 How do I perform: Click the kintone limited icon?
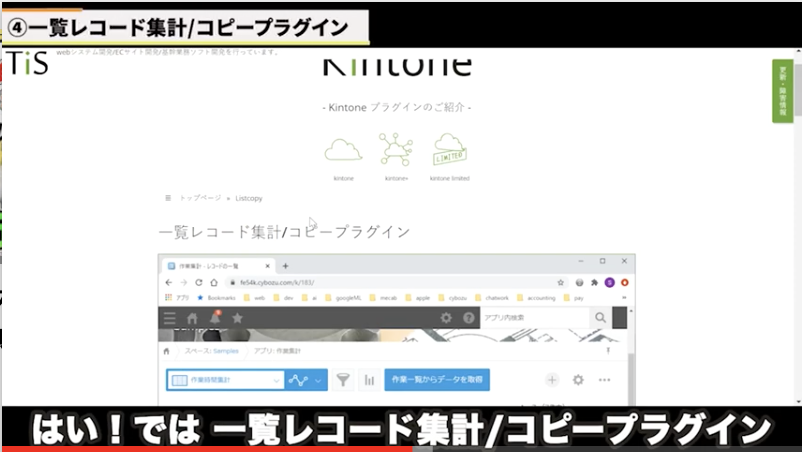(450, 150)
